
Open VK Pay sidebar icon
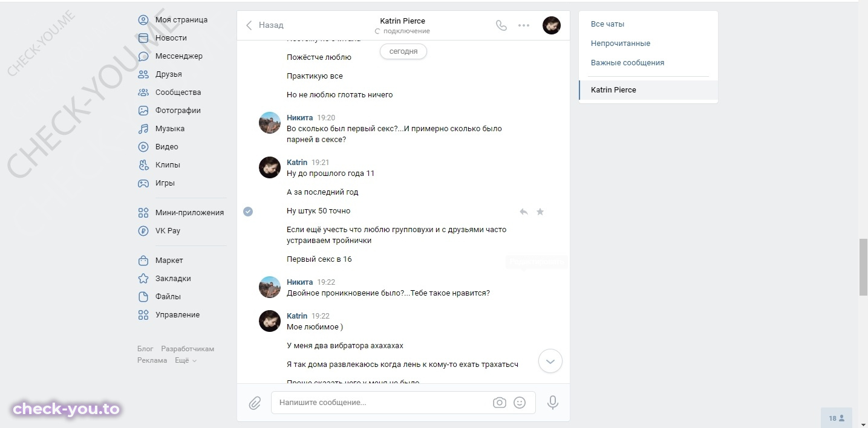143,231
